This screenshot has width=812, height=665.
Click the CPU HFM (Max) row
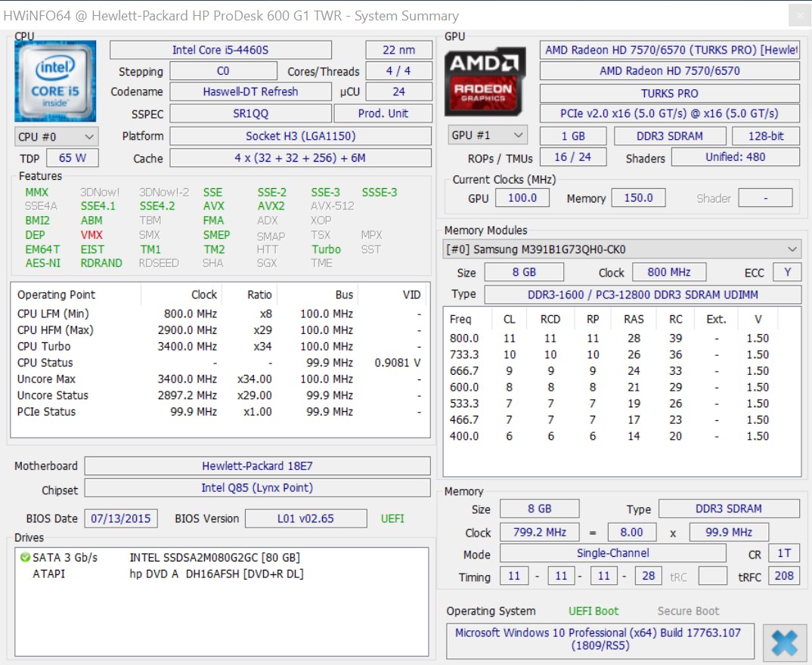click(x=220, y=330)
